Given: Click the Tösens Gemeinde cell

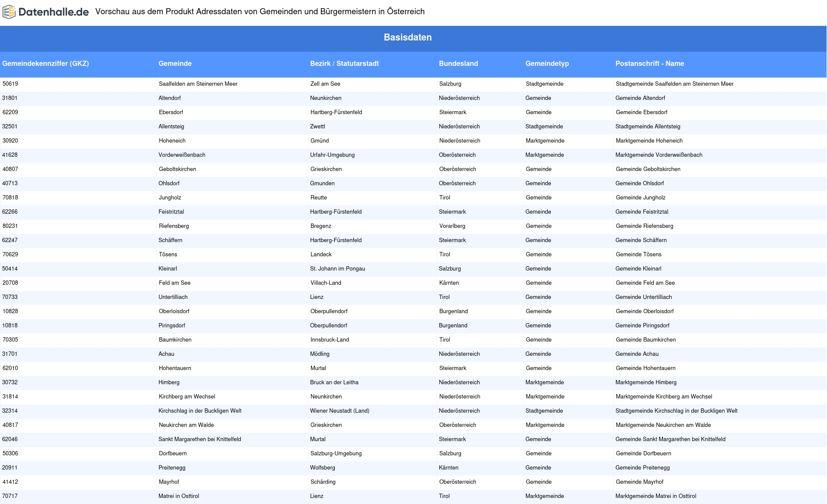Looking at the screenshot, I should [232, 255].
